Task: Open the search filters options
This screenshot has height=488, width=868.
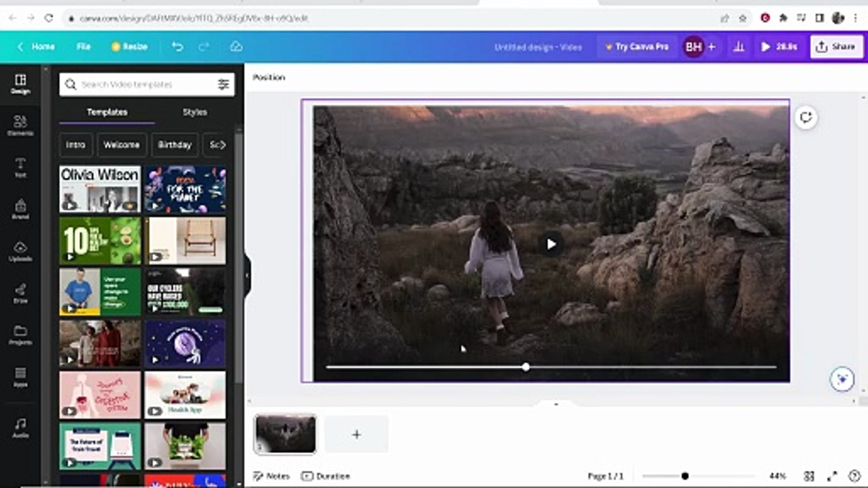Action: [x=222, y=84]
